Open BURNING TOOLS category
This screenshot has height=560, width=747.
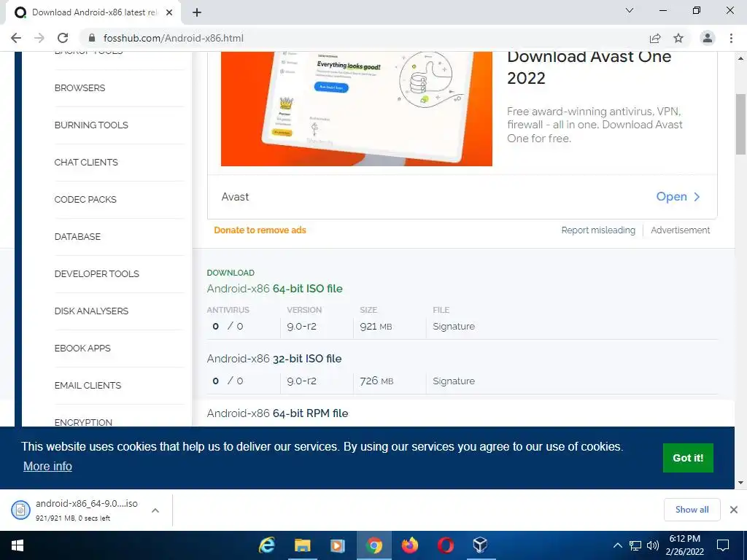pos(91,125)
